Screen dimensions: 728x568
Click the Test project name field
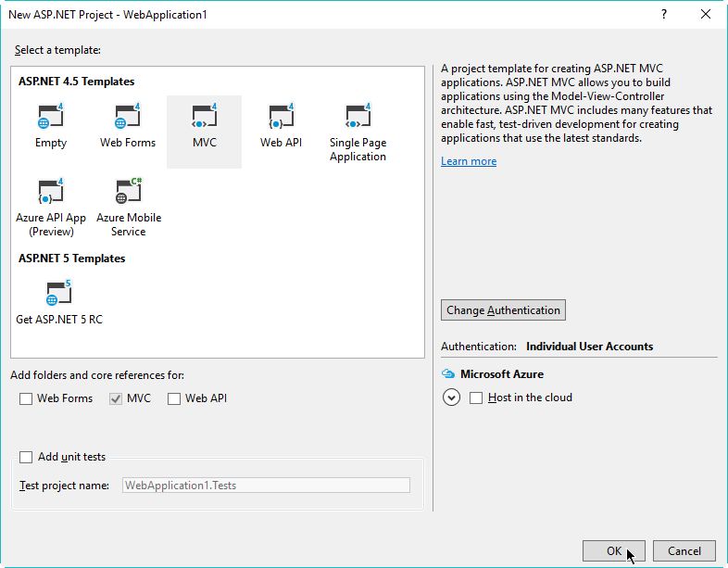(x=266, y=486)
